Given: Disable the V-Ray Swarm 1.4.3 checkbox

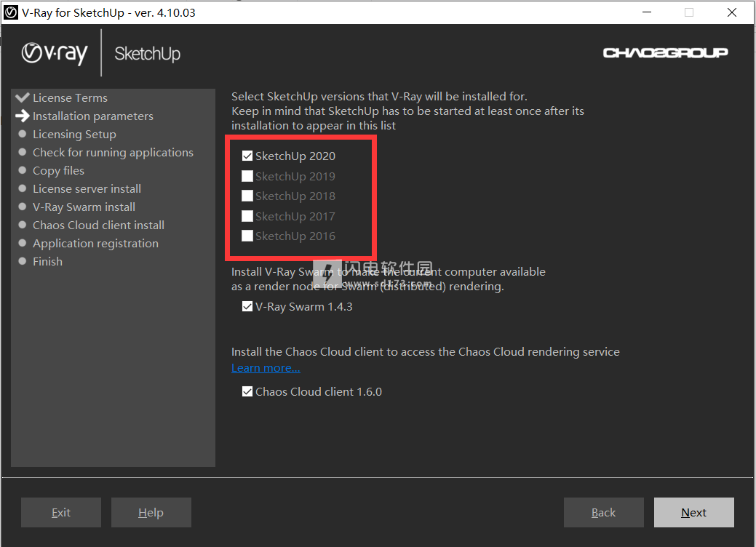Looking at the screenshot, I should click(x=247, y=306).
